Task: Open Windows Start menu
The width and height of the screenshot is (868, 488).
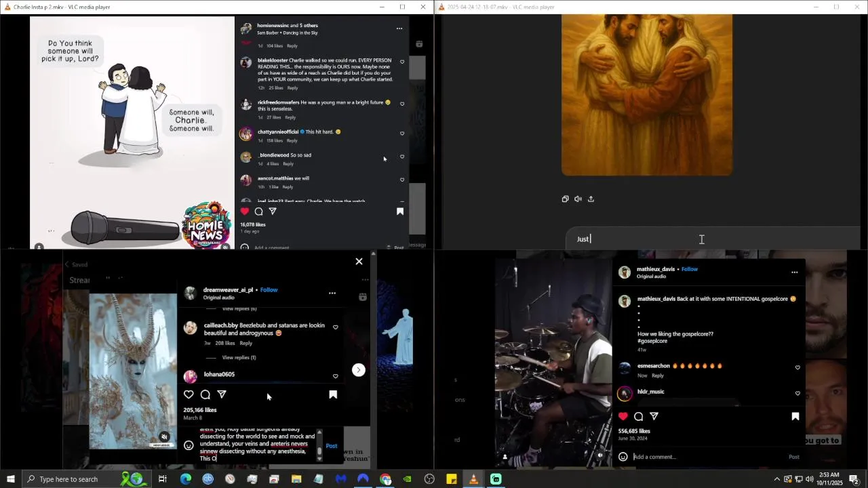Action: point(11,479)
